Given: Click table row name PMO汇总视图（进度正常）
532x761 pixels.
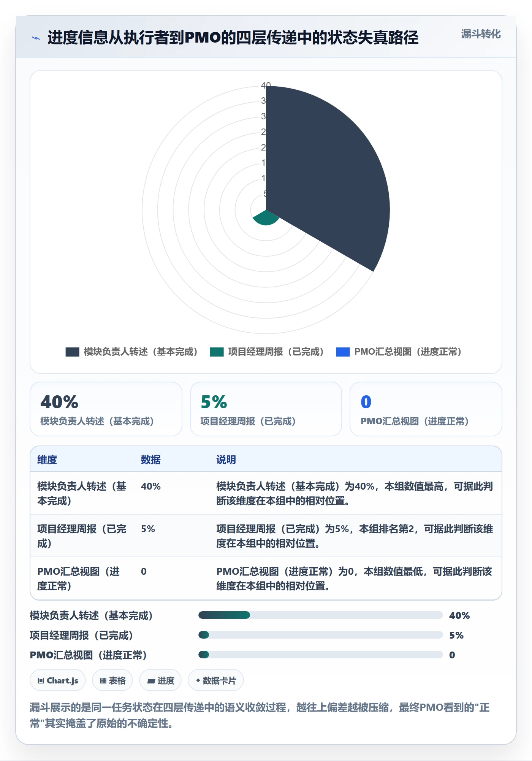Looking at the screenshot, I should (x=79, y=579).
